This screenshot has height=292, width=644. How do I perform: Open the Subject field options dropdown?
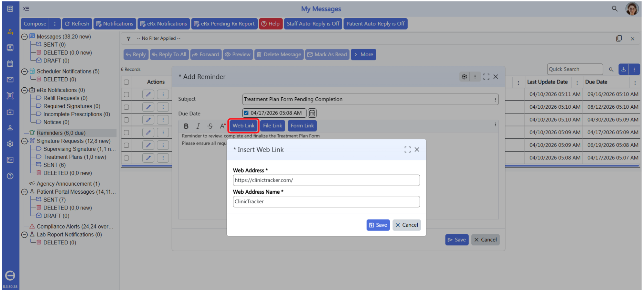[x=495, y=99]
